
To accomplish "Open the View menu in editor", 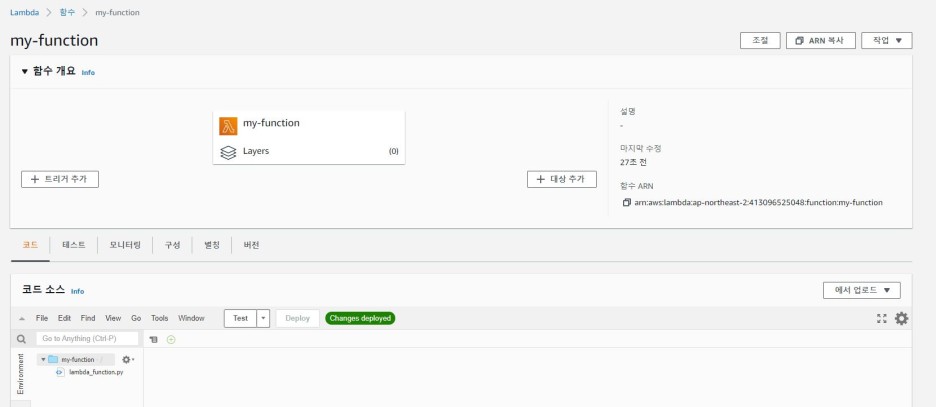I will click(x=113, y=318).
